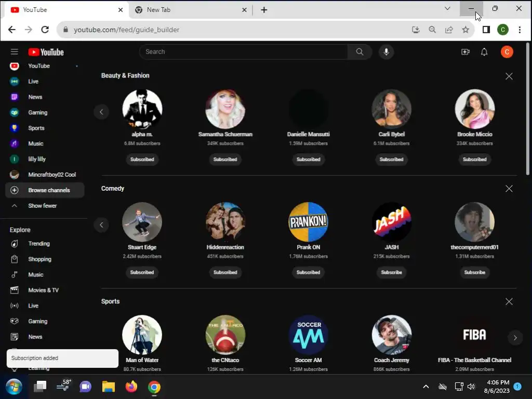Open the volume icon in system tray
Image resolution: width=532 pixels, height=399 pixels.
point(471,387)
